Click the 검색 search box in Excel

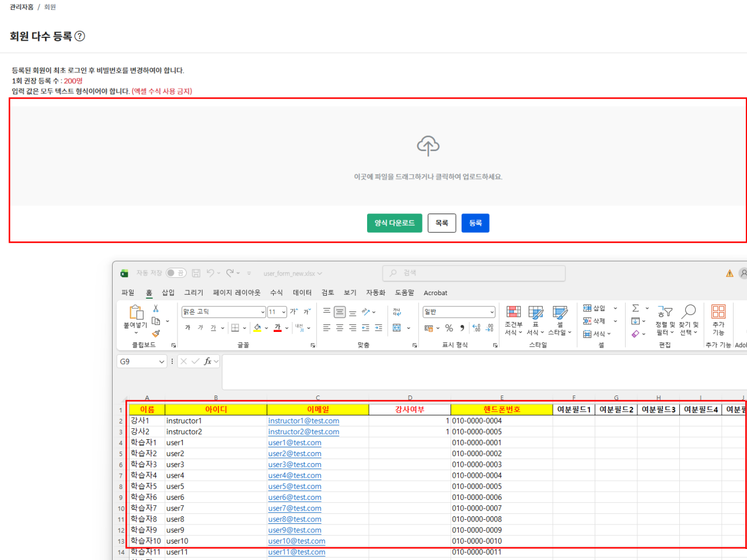[x=474, y=273]
